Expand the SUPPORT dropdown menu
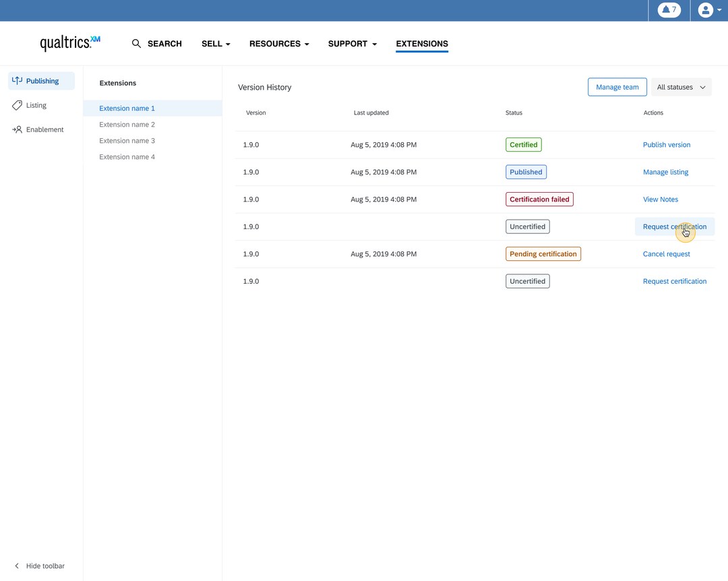This screenshot has width=728, height=581. pyautogui.click(x=353, y=44)
